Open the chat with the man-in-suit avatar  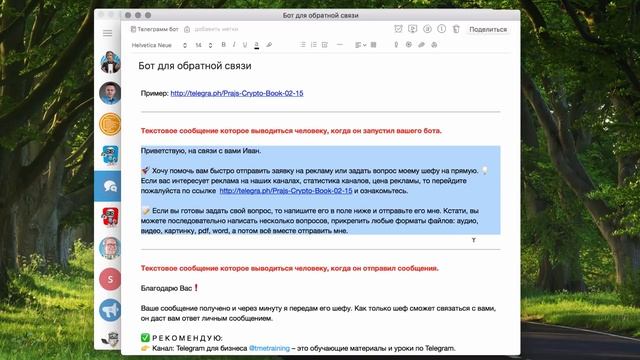click(x=110, y=62)
